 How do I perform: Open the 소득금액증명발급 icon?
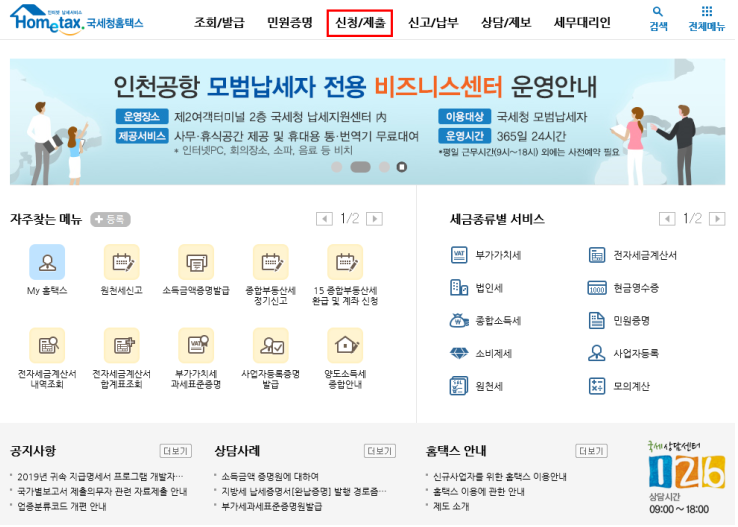coord(196,262)
